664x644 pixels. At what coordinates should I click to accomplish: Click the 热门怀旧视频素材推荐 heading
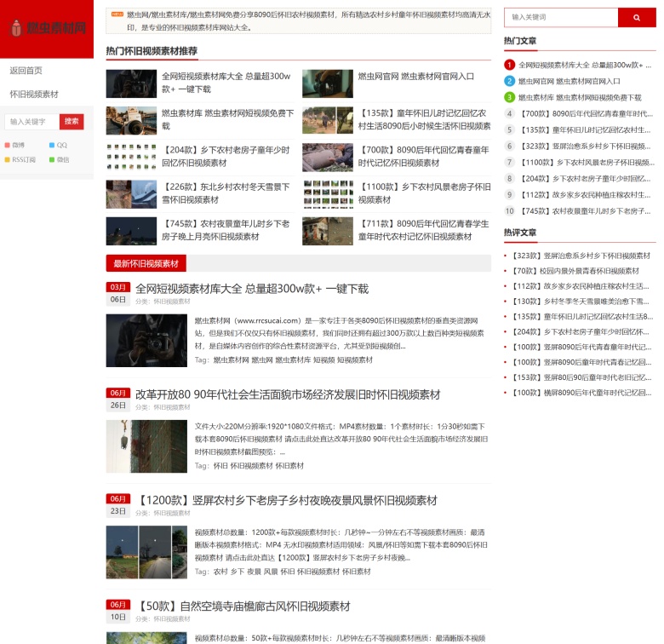[x=152, y=51]
